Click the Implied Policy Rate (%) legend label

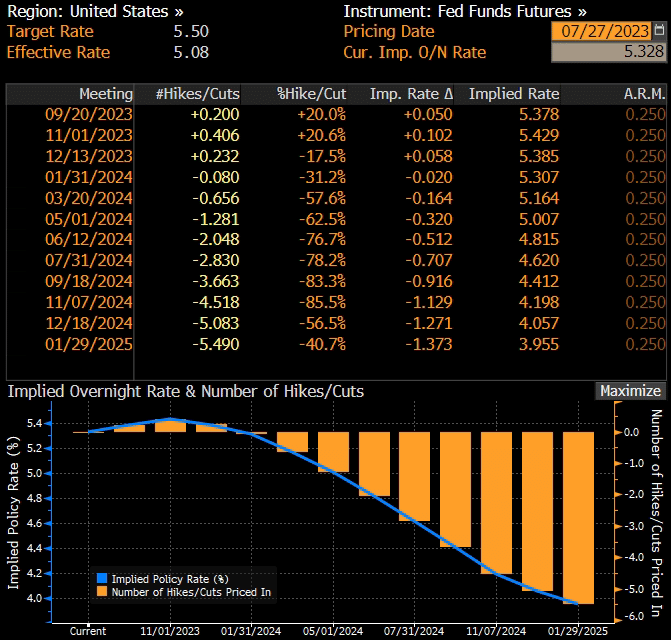[170, 579]
